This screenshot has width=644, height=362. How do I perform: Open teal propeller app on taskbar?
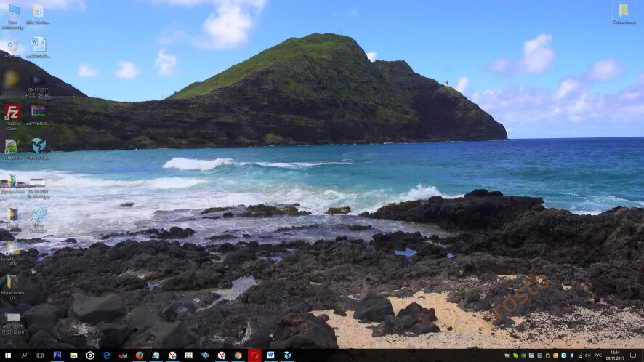click(x=287, y=355)
